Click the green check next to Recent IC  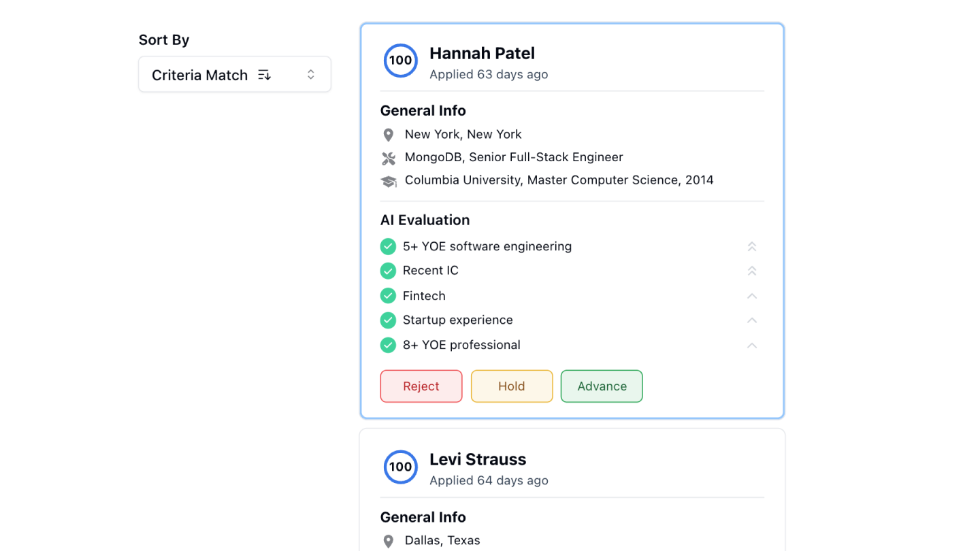point(388,271)
